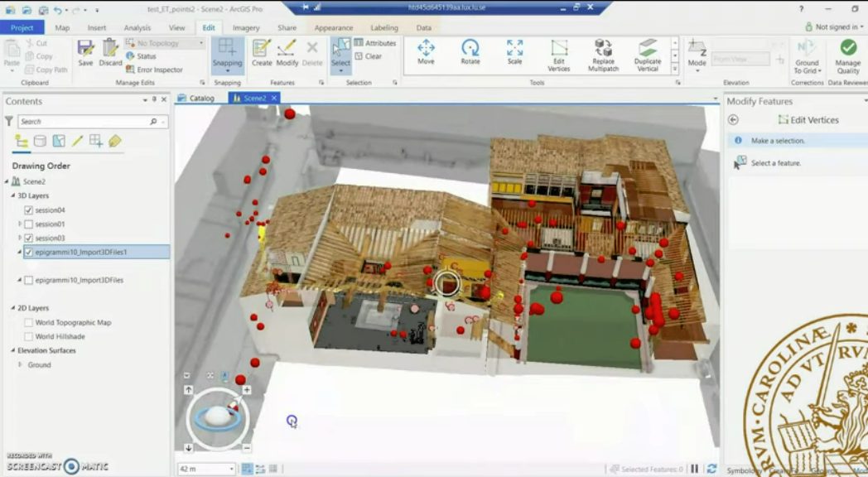Screen dimensions: 868x477
Task: Click the pause drawing icon in status bar
Action: [694, 469]
